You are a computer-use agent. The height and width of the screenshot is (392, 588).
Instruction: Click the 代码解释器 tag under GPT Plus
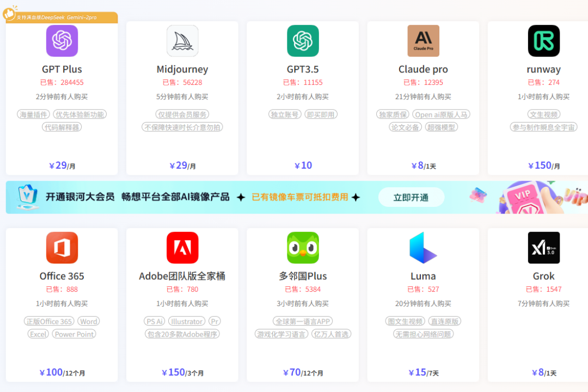pyautogui.click(x=62, y=127)
